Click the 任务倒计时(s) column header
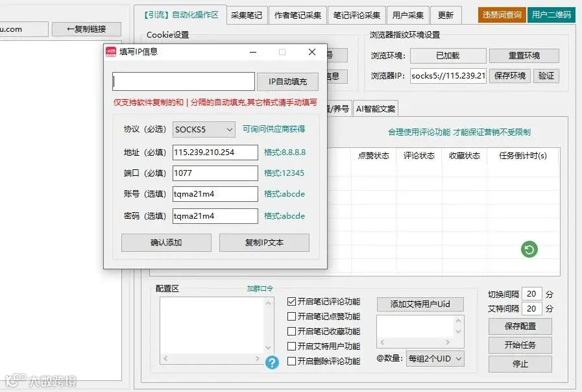The height and width of the screenshot is (392, 582). tap(522, 156)
